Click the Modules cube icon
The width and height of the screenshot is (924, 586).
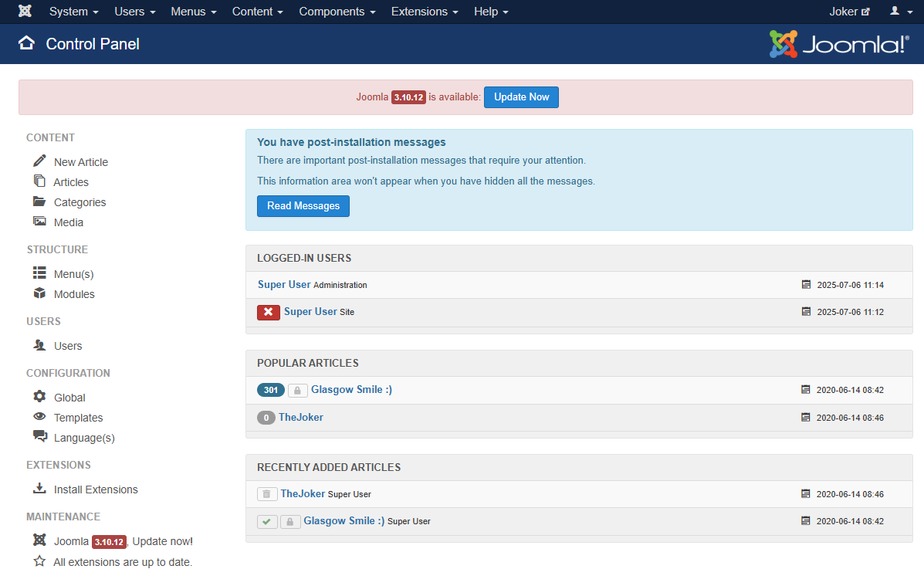tap(39, 293)
